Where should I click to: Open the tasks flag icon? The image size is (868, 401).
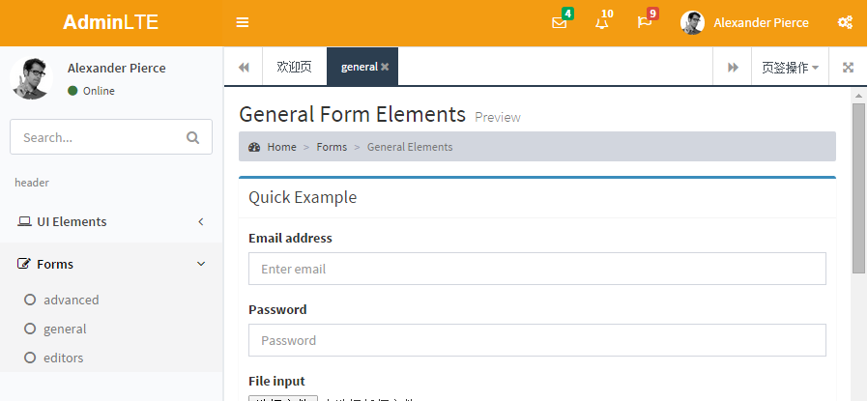[x=645, y=23]
